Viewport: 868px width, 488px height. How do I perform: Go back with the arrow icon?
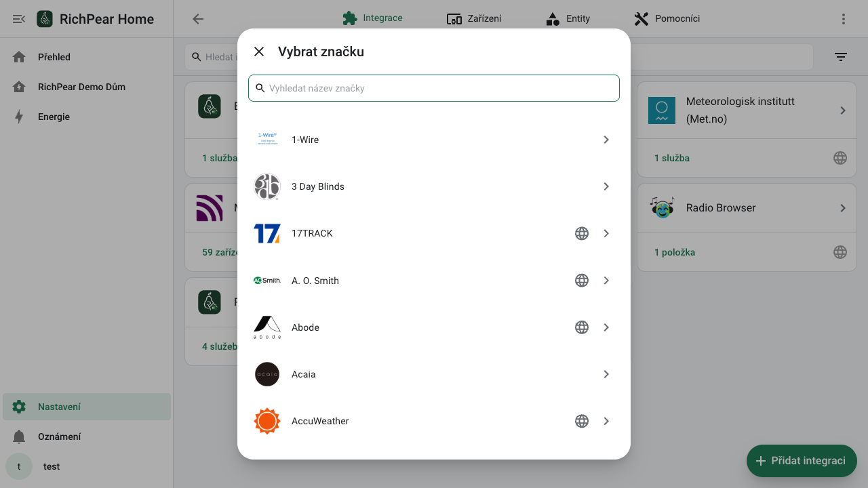coord(198,19)
